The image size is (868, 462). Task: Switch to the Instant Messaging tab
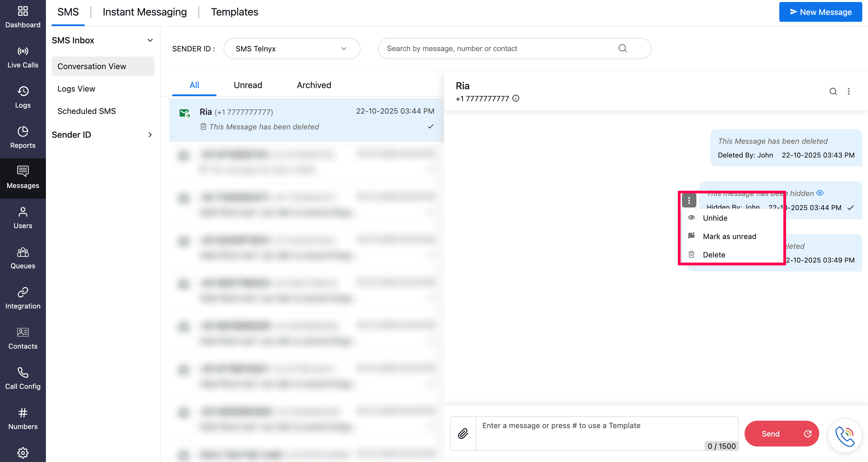click(145, 12)
